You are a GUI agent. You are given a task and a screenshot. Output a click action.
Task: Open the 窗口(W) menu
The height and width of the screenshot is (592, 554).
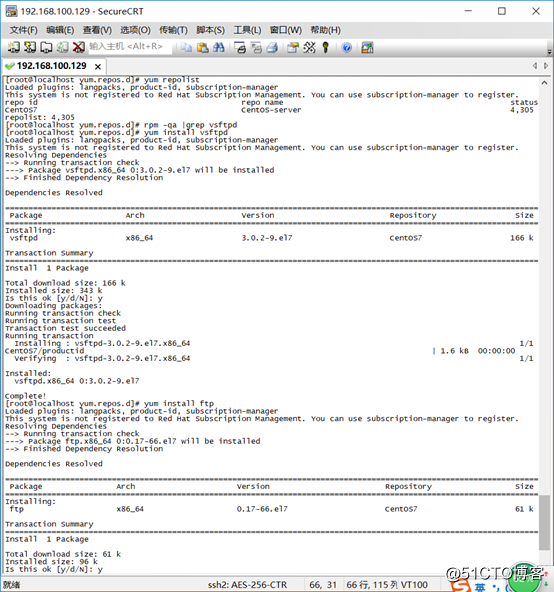[x=285, y=30]
